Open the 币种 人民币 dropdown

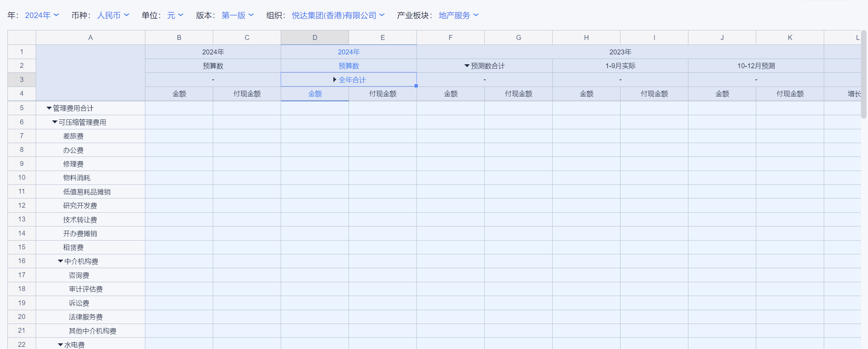tap(113, 15)
